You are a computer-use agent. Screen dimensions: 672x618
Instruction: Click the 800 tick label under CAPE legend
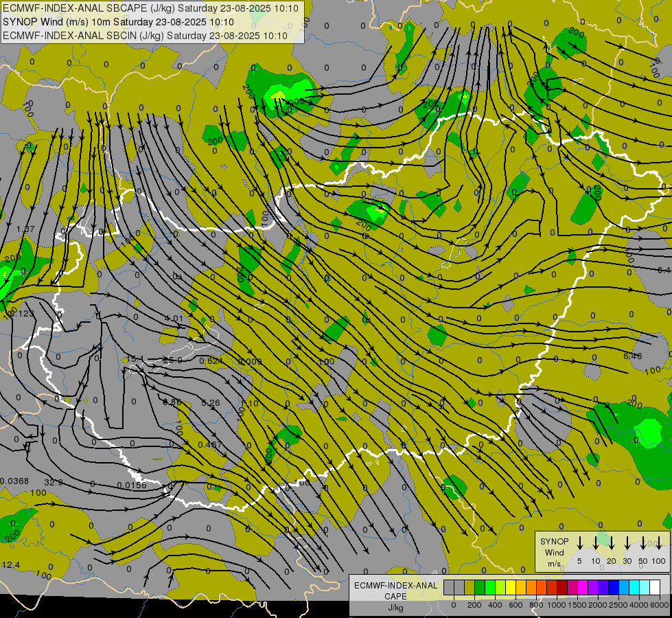(x=535, y=605)
